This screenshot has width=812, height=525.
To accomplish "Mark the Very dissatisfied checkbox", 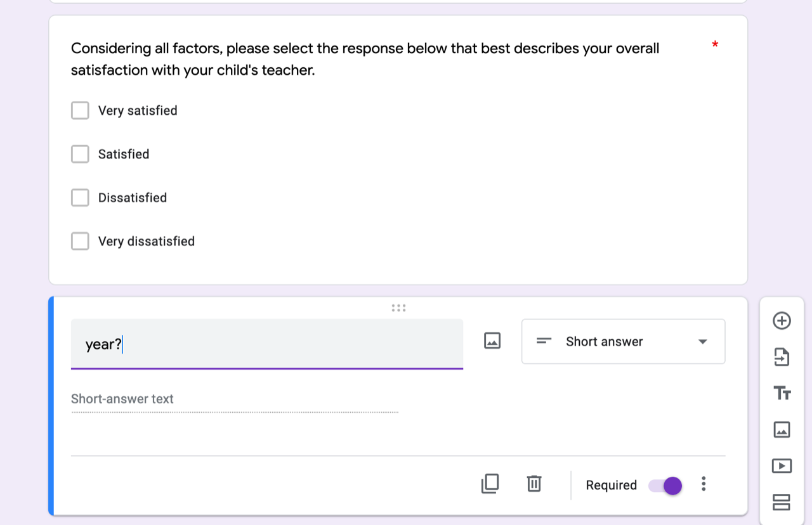I will click(80, 242).
